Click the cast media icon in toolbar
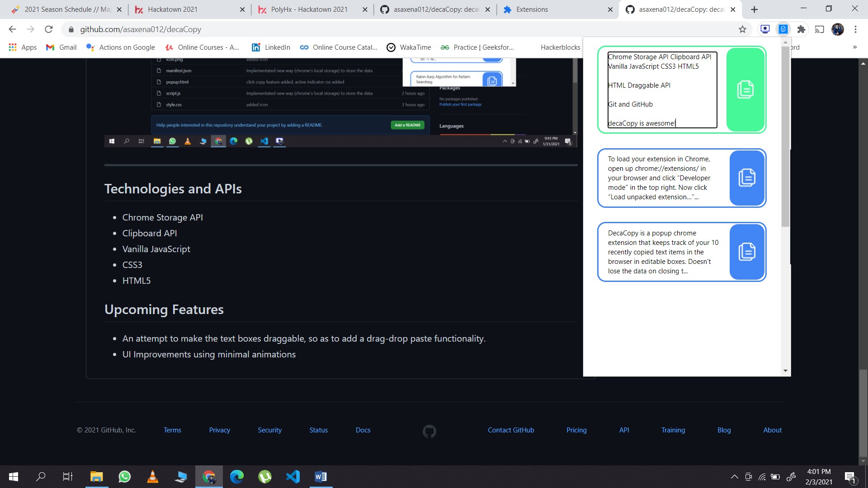 pos(819,29)
